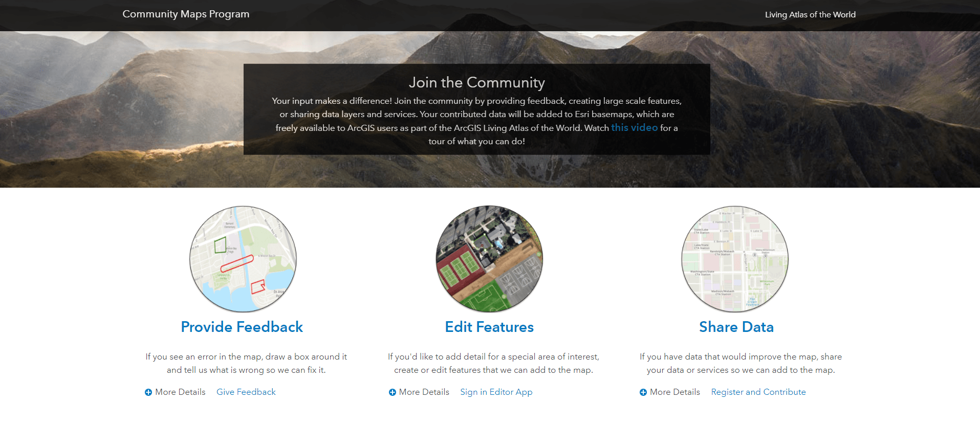Click the Give Feedback link
The width and height of the screenshot is (980, 447).
246,392
